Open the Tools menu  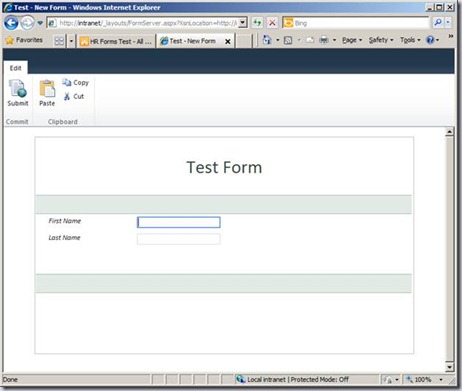410,40
